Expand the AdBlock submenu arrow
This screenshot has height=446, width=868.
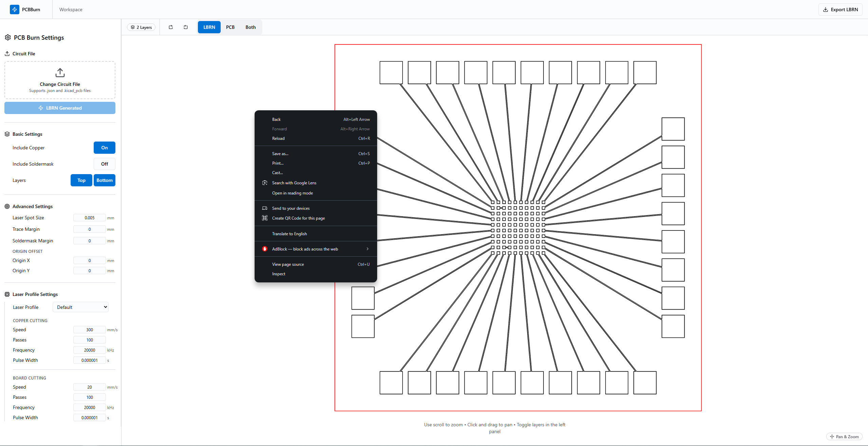[x=367, y=249]
